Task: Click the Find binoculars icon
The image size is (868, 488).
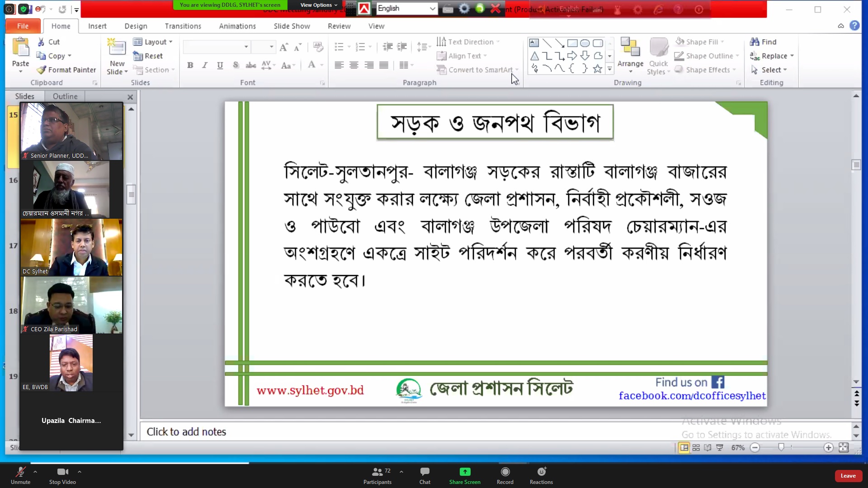Action: click(x=755, y=42)
